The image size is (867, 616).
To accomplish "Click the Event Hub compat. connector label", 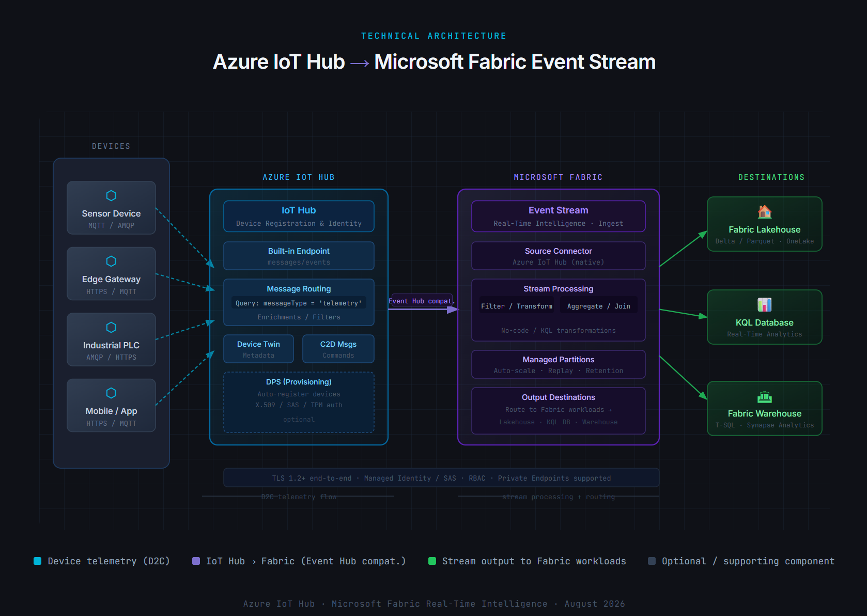I will pos(422,301).
